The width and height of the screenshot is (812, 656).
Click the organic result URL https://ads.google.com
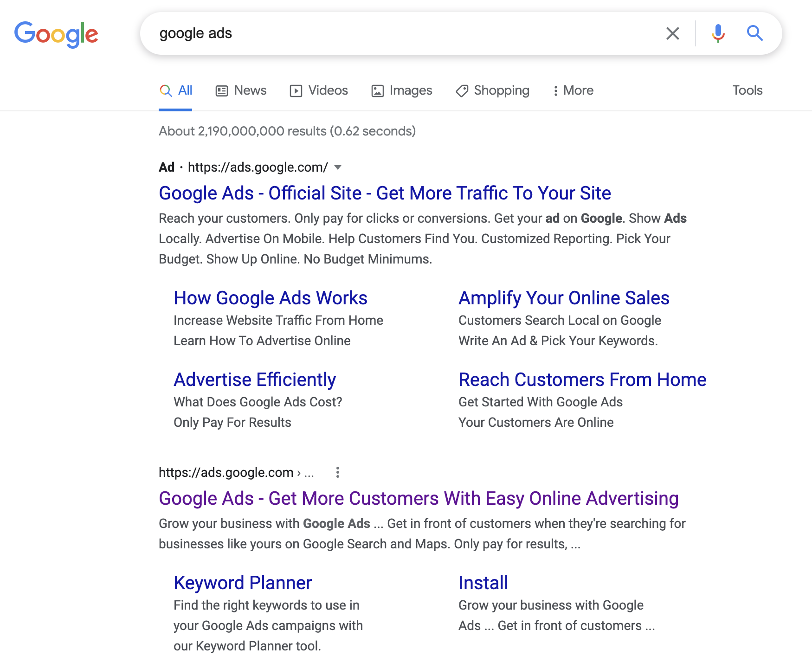tap(226, 473)
